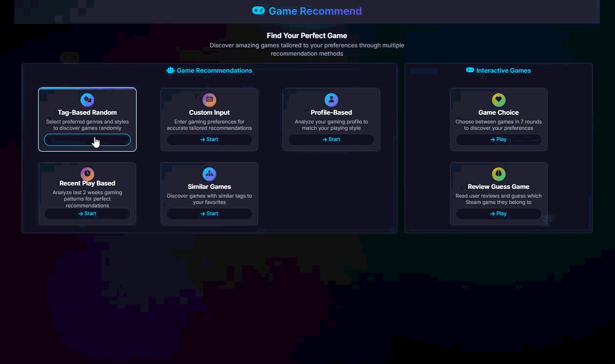Viewport: 615px width, 364px height.
Task: Start the Recent Play Based recommendation
Action: (87, 214)
